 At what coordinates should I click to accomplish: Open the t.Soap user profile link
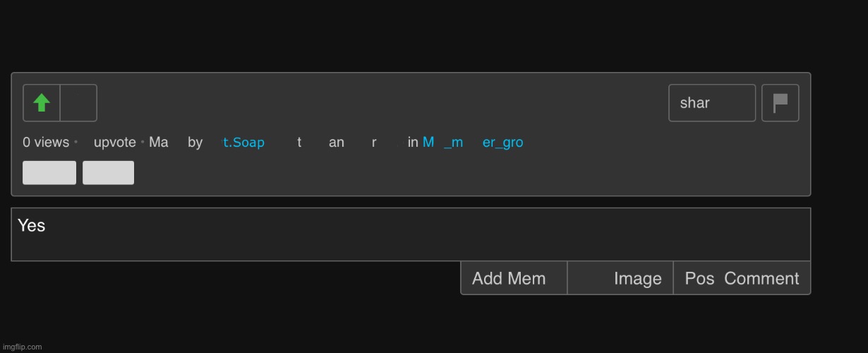244,143
